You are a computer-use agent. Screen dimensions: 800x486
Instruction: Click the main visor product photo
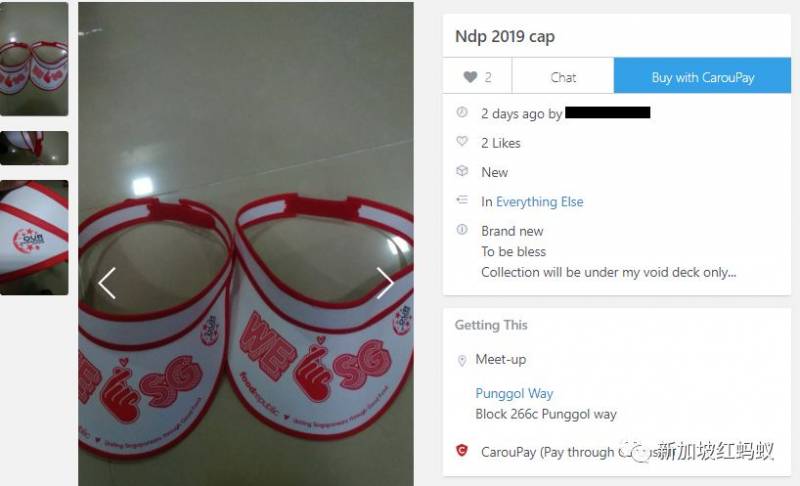coord(246,244)
